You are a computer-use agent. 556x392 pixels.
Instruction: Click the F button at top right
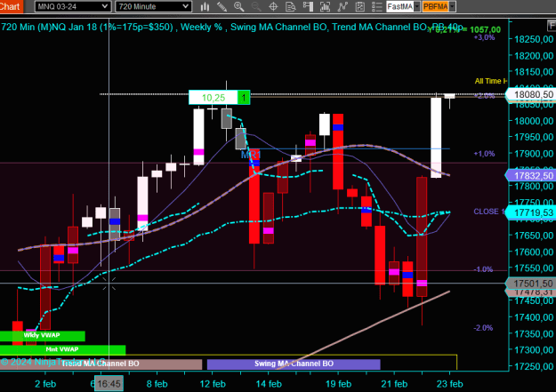(x=552, y=26)
